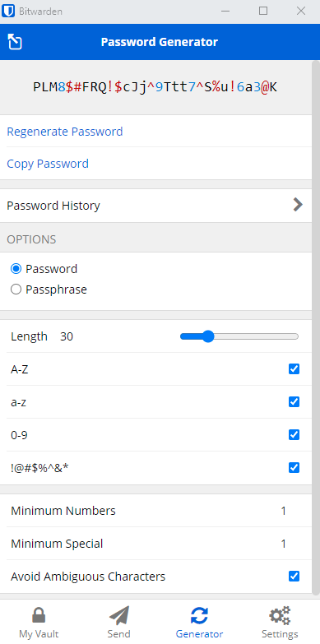320x644 pixels.
Task: Open the Password History row
Action: click(156, 206)
